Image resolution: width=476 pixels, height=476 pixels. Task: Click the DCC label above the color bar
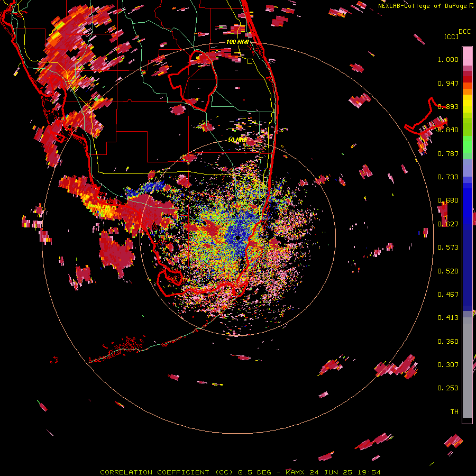click(464, 32)
